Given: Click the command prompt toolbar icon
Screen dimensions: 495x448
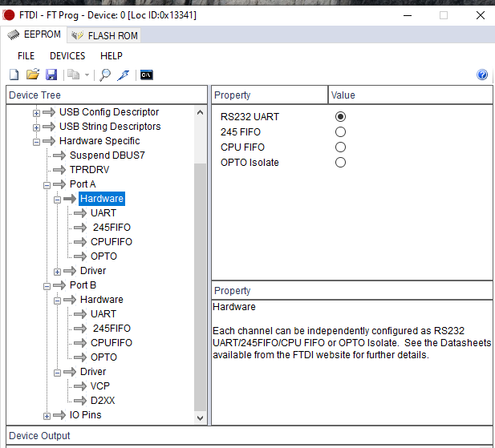Looking at the screenshot, I should (x=147, y=75).
